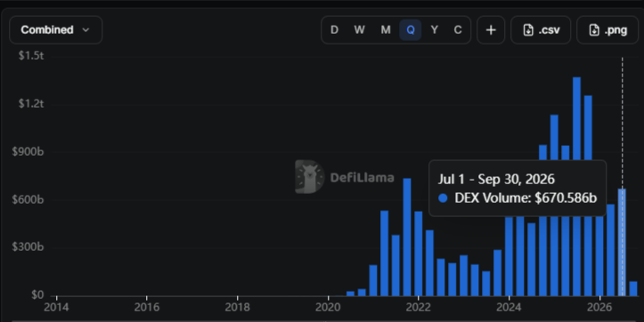Click the 2026 x-axis label
The image size is (644, 322).
[x=599, y=307]
